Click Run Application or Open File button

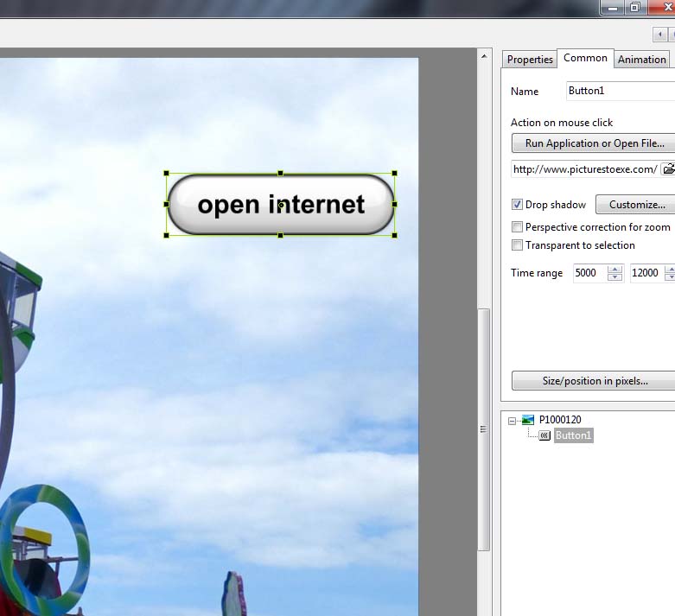593,143
